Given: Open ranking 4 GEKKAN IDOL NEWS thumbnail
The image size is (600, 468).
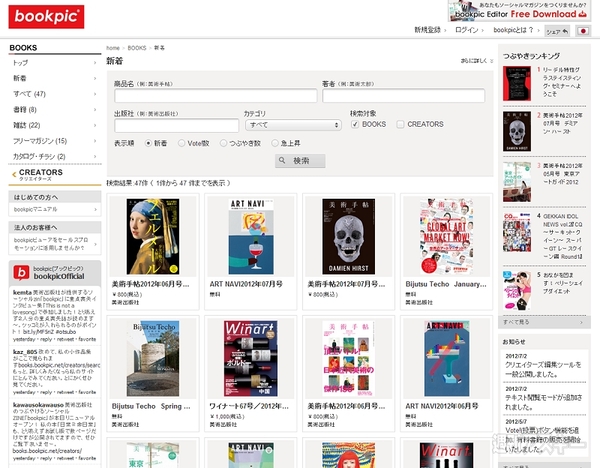Looking at the screenshot, I should pyautogui.click(x=517, y=232).
